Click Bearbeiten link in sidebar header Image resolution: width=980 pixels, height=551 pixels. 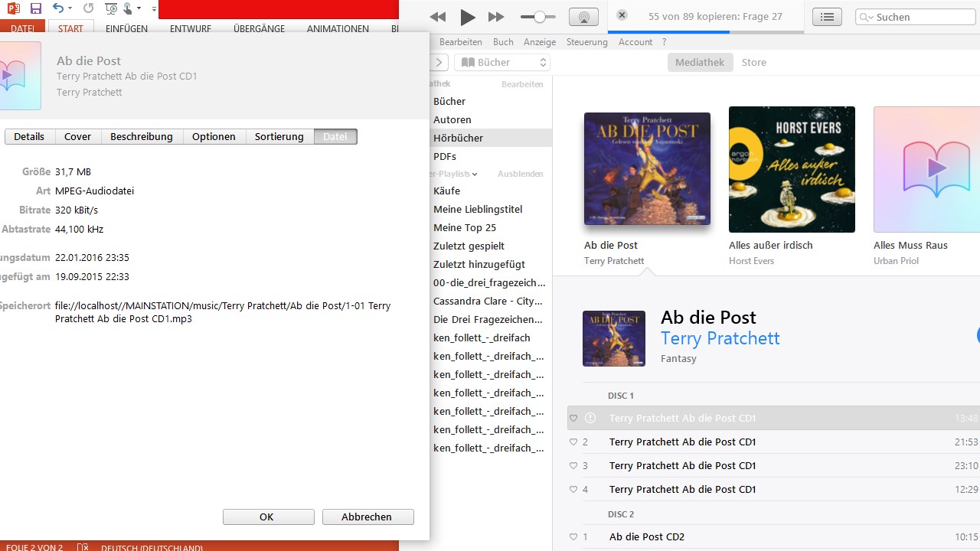522,84
